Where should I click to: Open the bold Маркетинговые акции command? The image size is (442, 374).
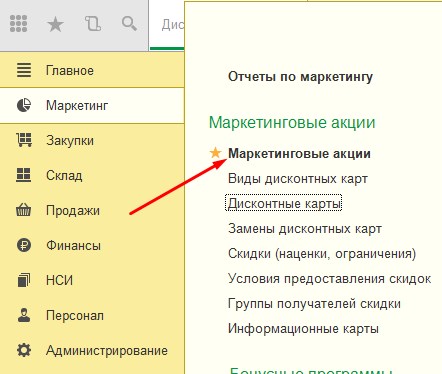click(x=299, y=154)
